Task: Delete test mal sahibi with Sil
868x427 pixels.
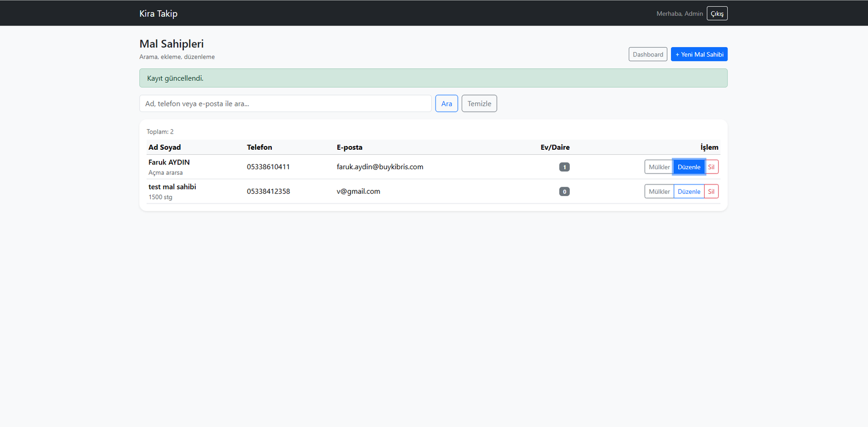Action: 711,192
